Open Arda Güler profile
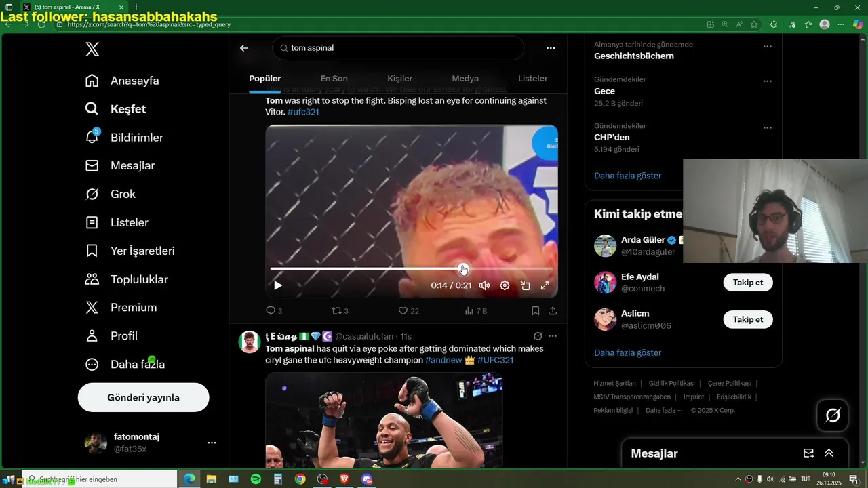Viewport: 868px width, 488px height. tap(643, 240)
